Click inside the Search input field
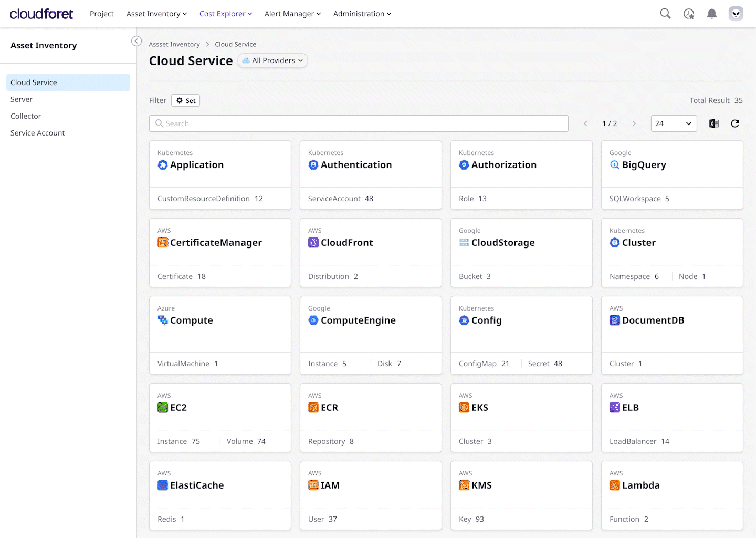Image resolution: width=756 pixels, height=538 pixels. tap(359, 123)
